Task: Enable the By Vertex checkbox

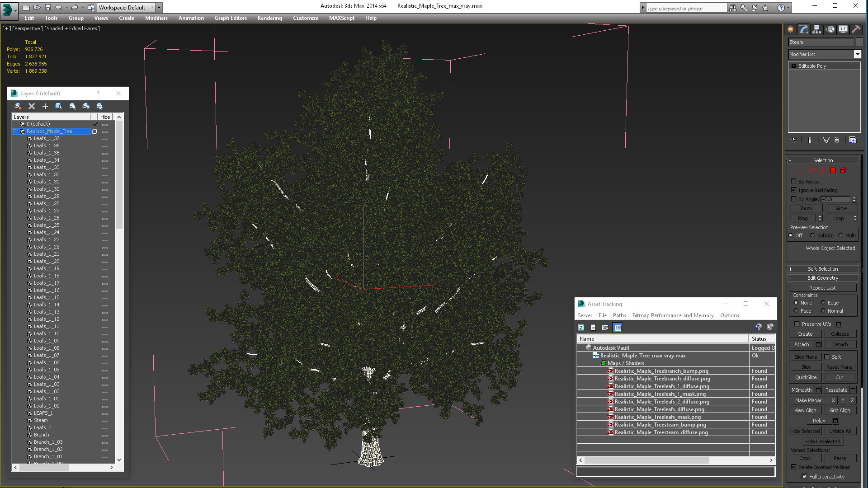Action: click(793, 182)
